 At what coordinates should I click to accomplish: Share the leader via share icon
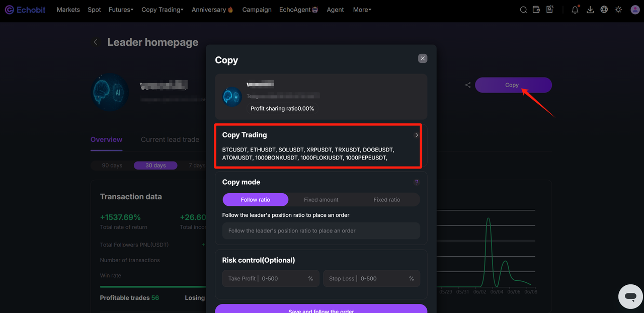coord(468,85)
